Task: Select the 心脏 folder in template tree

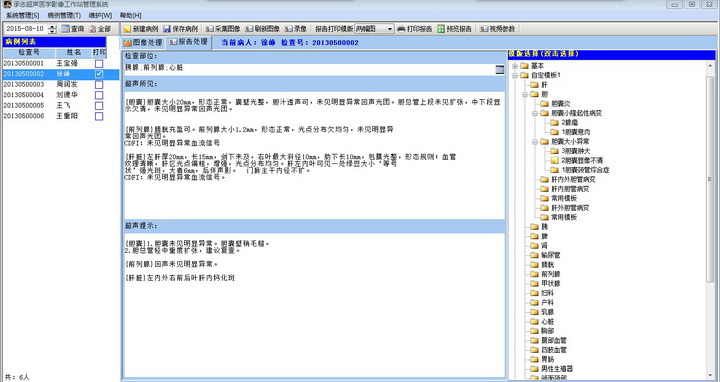Action: coord(542,321)
